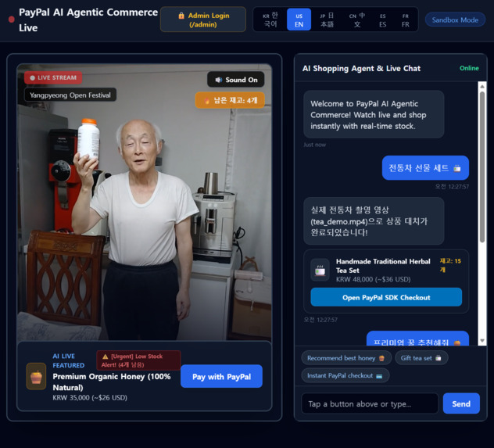Click the honey jar product icon

[x=36, y=377]
